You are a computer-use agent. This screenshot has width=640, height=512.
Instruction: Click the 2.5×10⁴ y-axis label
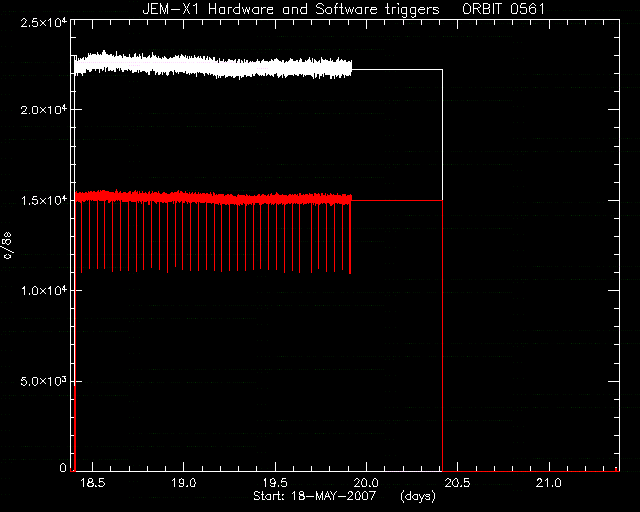(x=44, y=22)
